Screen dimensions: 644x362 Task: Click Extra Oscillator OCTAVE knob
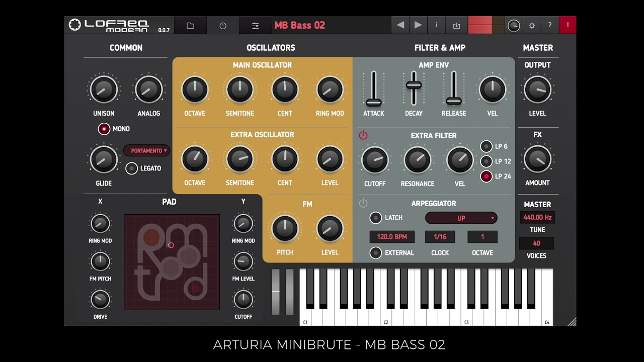195,159
